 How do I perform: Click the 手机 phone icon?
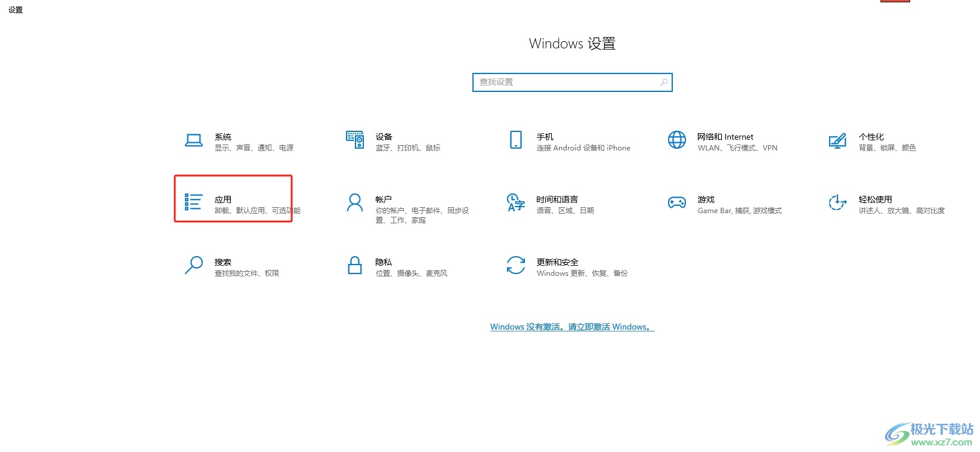pyautogui.click(x=516, y=140)
